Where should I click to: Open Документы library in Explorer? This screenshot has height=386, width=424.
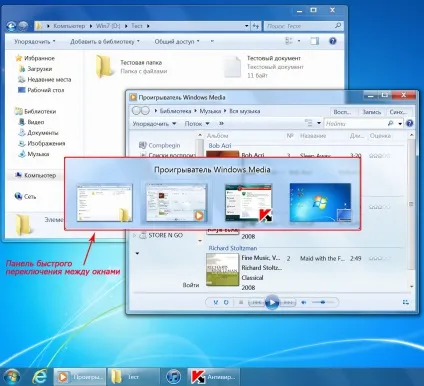coord(39,133)
